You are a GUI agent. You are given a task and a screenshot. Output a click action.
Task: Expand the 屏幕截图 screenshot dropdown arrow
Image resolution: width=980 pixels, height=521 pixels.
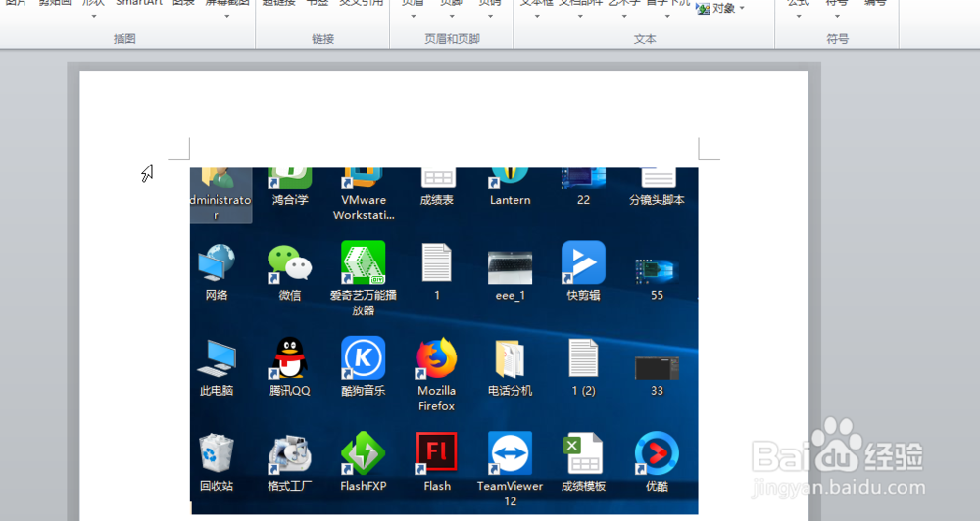227,16
